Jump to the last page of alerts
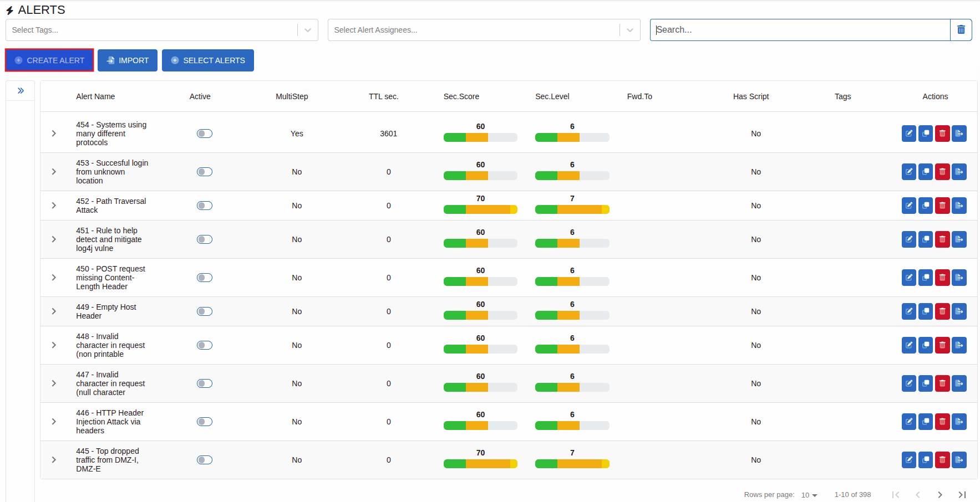Viewport: 980px width, 502px height. coord(962,494)
